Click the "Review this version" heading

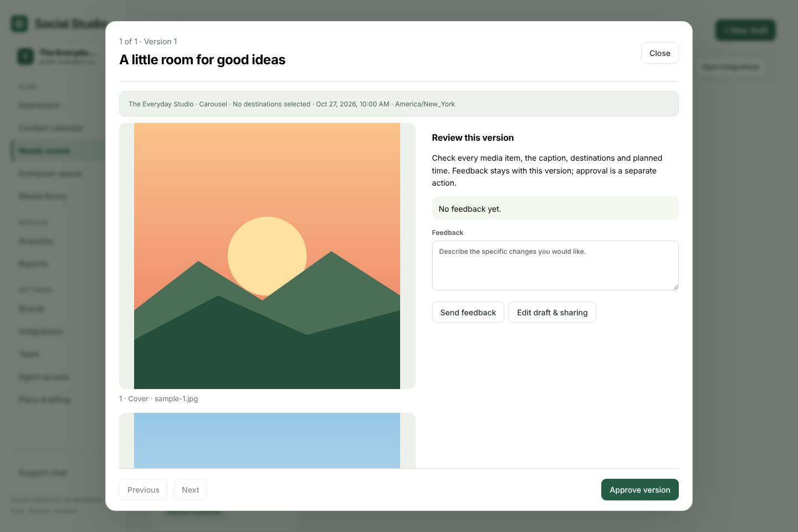(473, 138)
